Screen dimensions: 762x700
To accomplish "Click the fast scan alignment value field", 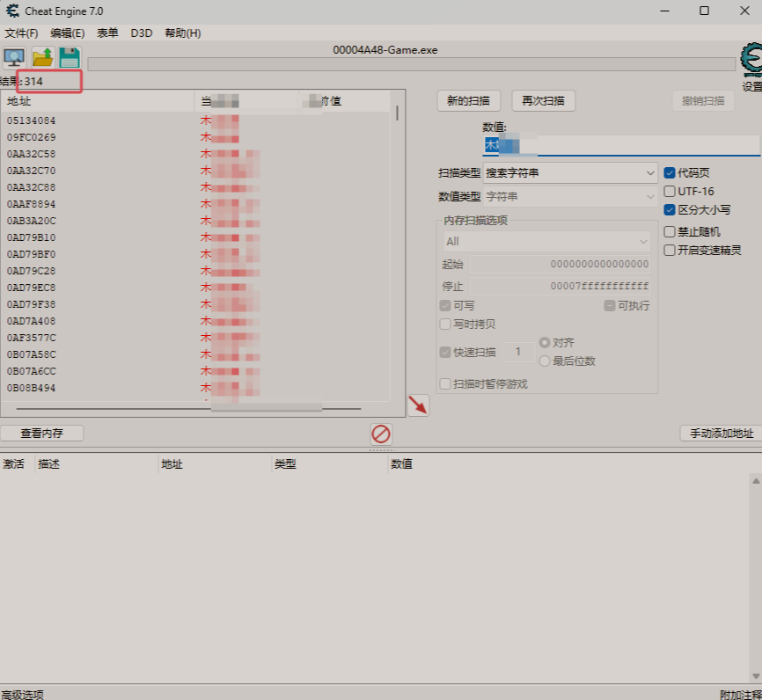I will pyautogui.click(x=518, y=351).
